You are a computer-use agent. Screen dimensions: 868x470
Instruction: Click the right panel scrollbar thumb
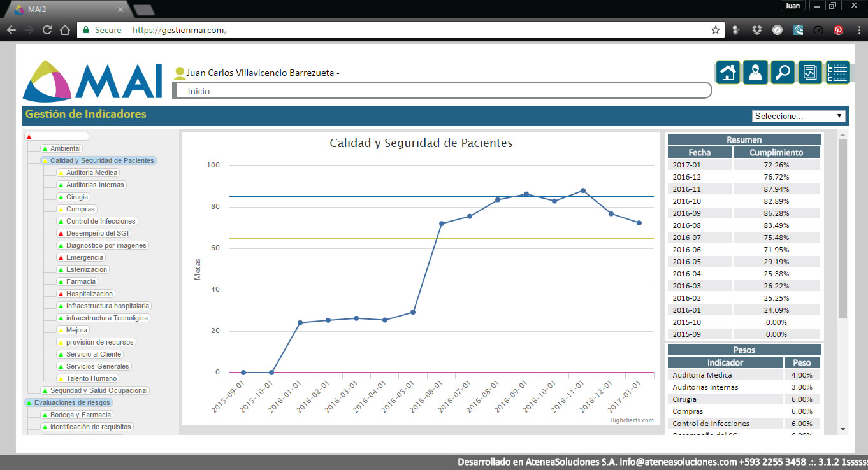point(843,229)
